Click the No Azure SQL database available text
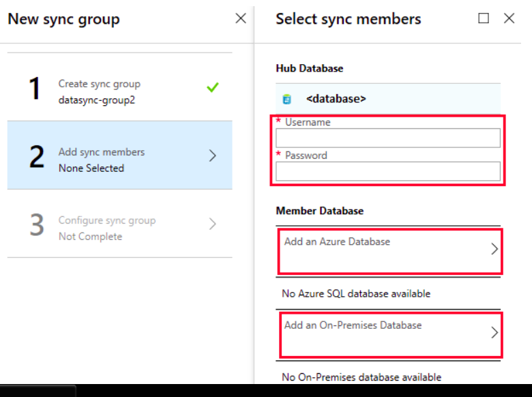The height and width of the screenshot is (397, 532). [x=356, y=294]
